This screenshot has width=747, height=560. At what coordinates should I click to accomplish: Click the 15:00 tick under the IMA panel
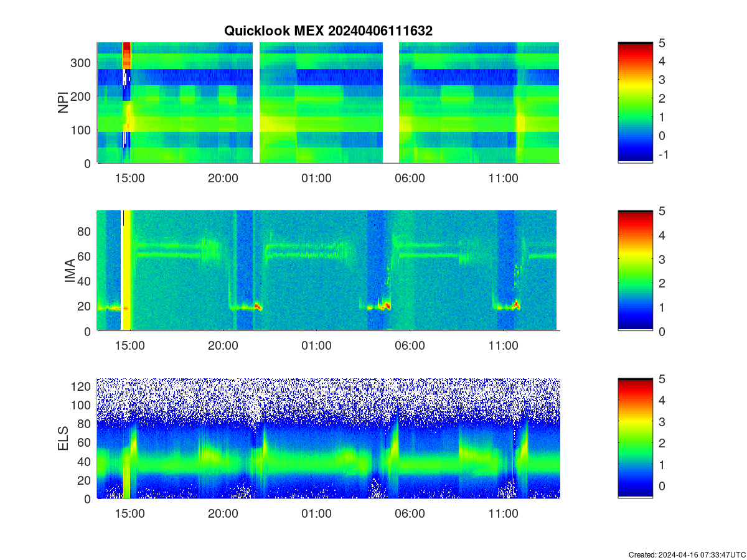(x=130, y=347)
